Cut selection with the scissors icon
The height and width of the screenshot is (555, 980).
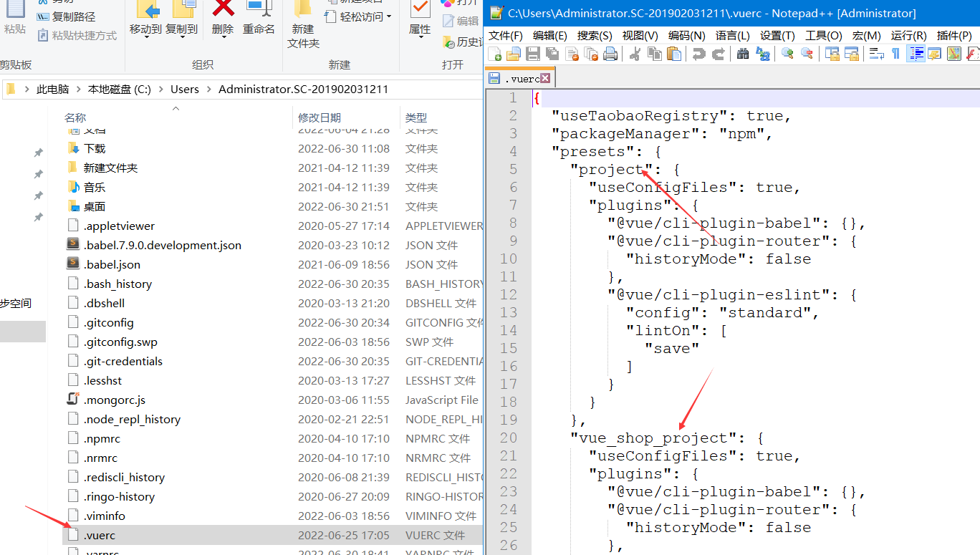[635, 54]
